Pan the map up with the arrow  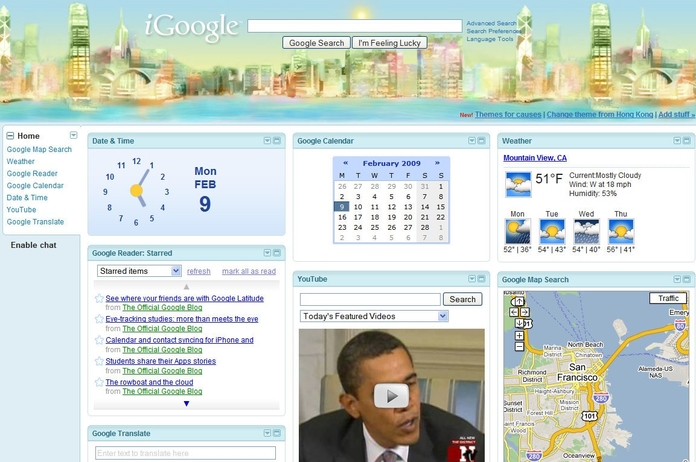[x=519, y=302]
